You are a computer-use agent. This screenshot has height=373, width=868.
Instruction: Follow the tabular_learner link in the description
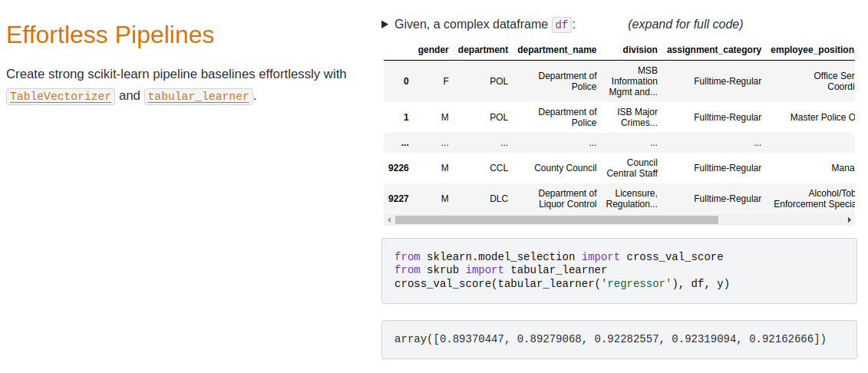pos(198,97)
